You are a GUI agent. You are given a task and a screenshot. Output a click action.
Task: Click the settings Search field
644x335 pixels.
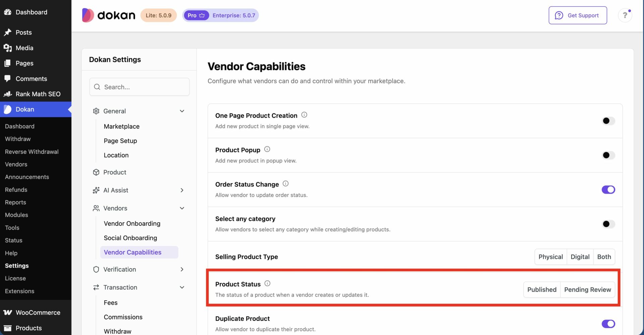coord(140,87)
